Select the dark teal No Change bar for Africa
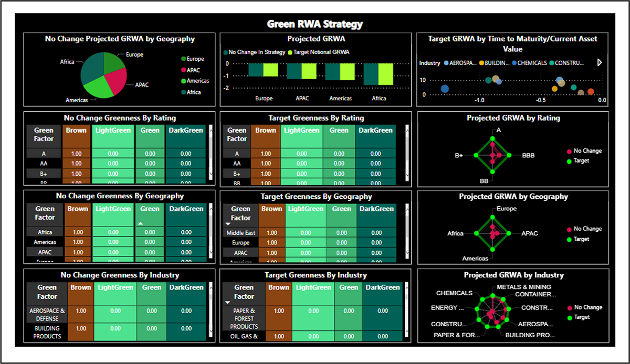The width and height of the screenshot is (630, 364). click(x=371, y=74)
